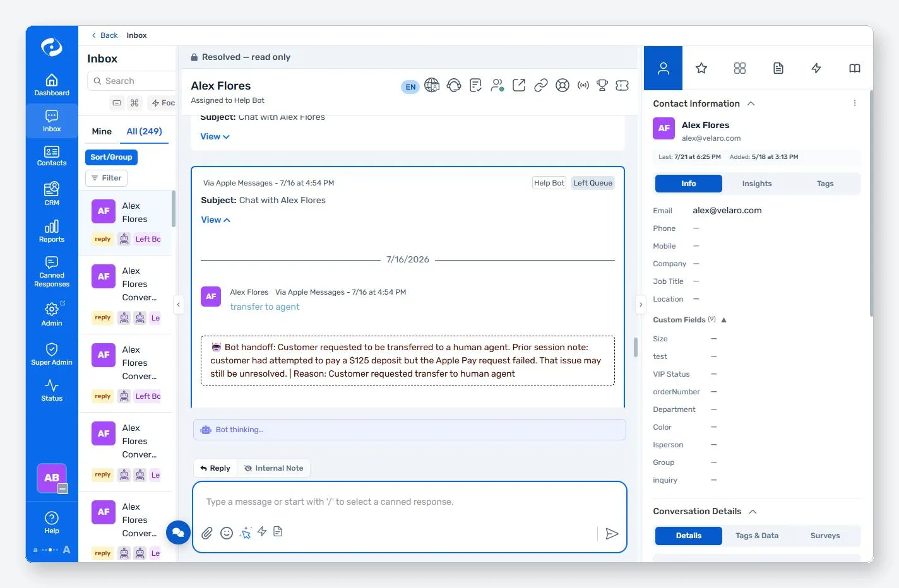Open the document panel tab
Image resolution: width=899 pixels, height=588 pixels.
(778, 68)
